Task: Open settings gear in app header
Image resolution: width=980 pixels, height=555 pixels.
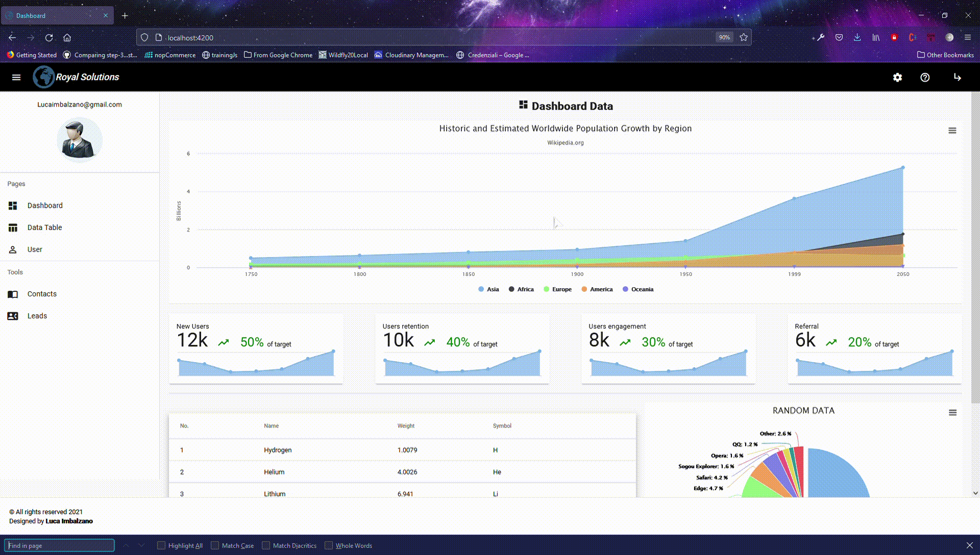Action: point(897,78)
